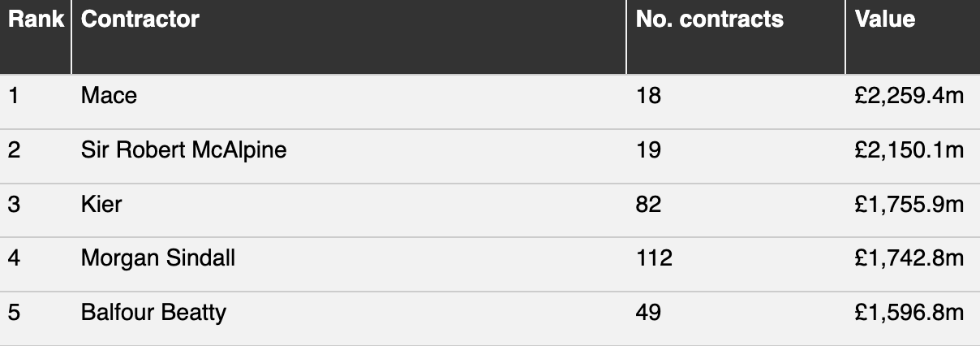The width and height of the screenshot is (980, 346).
Task: Click the rank 5 cell
Action: [14, 312]
